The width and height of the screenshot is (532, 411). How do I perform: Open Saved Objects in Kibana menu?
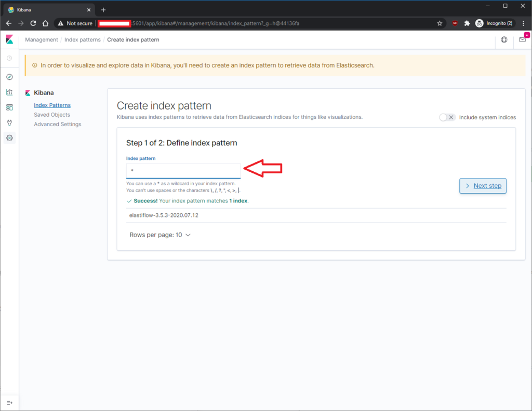click(x=52, y=115)
